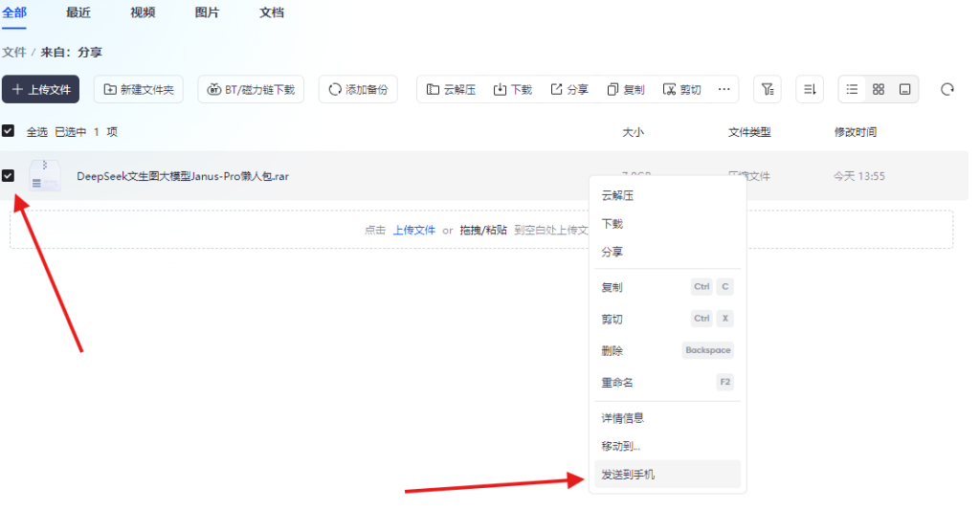980x511 pixels.
Task: Toggle the 全选 checkbox
Action: pyautogui.click(x=8, y=131)
